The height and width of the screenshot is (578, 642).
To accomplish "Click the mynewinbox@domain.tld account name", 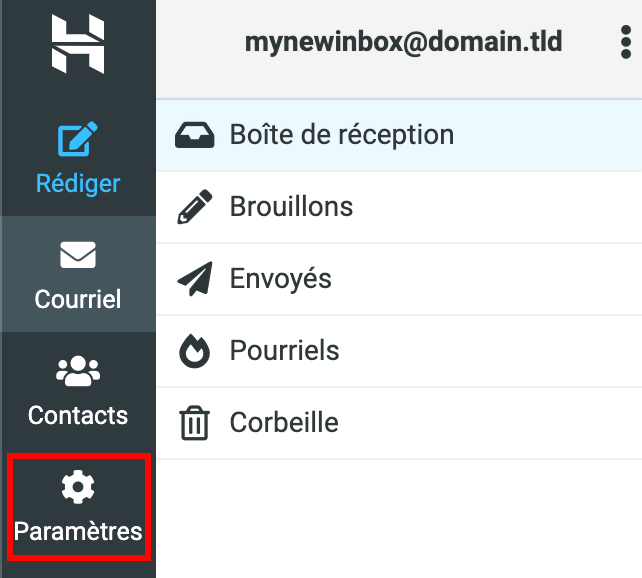I will [x=403, y=42].
